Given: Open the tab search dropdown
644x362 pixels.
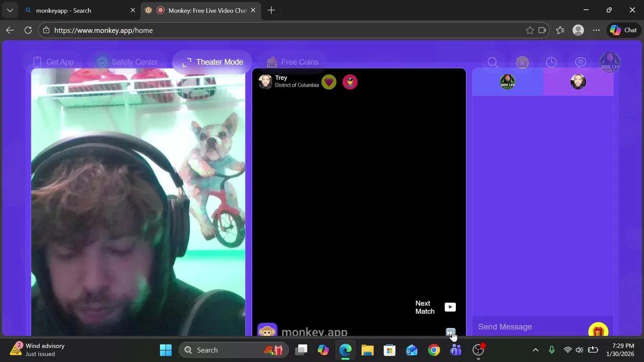Looking at the screenshot, I should [10, 10].
